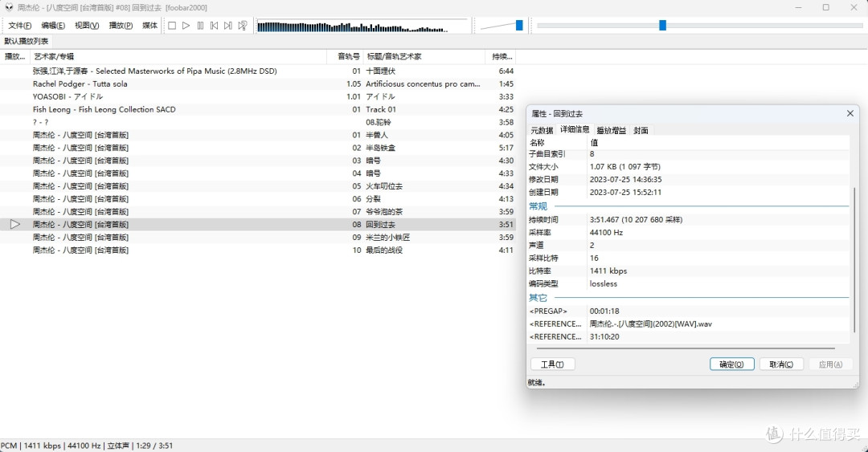Select the Fish Leong Collection SACD row
868x452 pixels.
pos(258,109)
